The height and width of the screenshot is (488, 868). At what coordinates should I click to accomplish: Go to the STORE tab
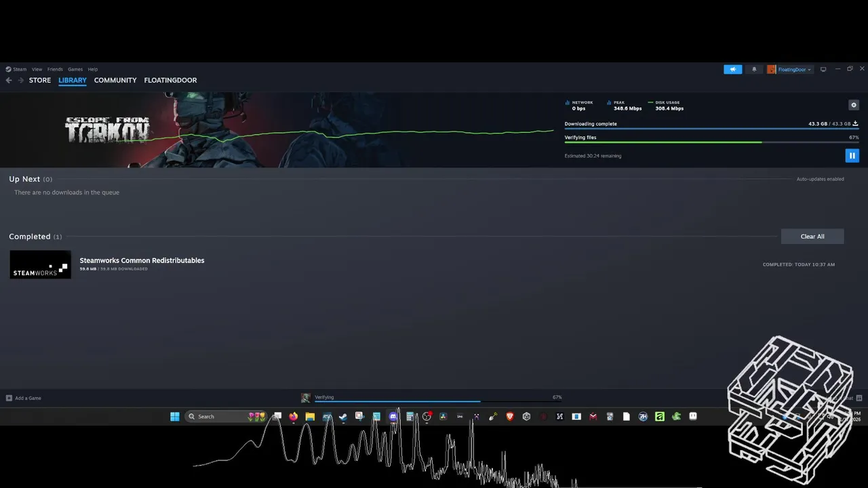[40, 80]
